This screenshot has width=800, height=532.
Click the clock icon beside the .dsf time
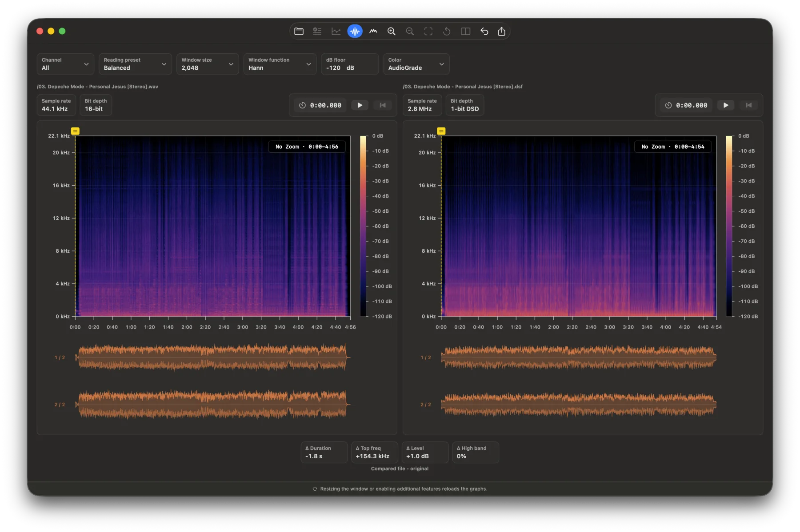point(668,105)
